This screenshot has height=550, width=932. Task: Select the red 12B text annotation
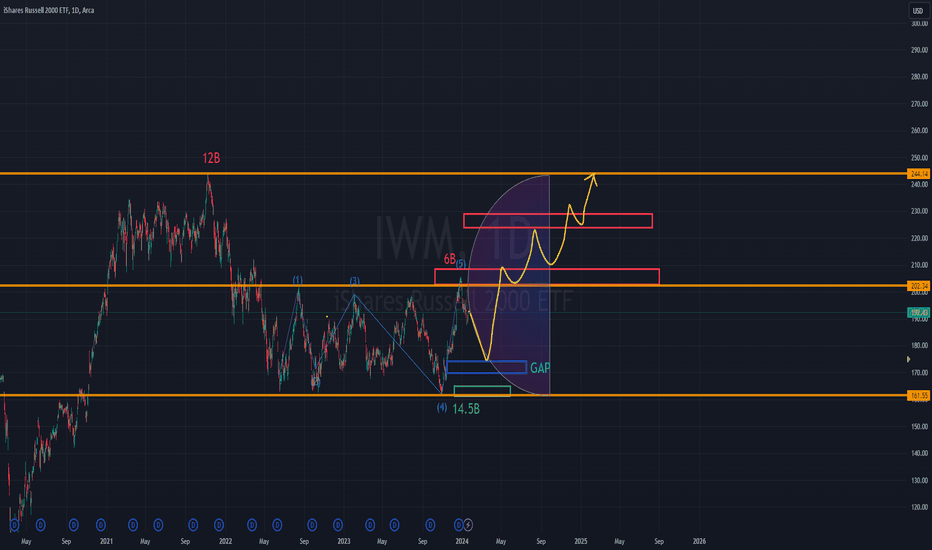(211, 158)
